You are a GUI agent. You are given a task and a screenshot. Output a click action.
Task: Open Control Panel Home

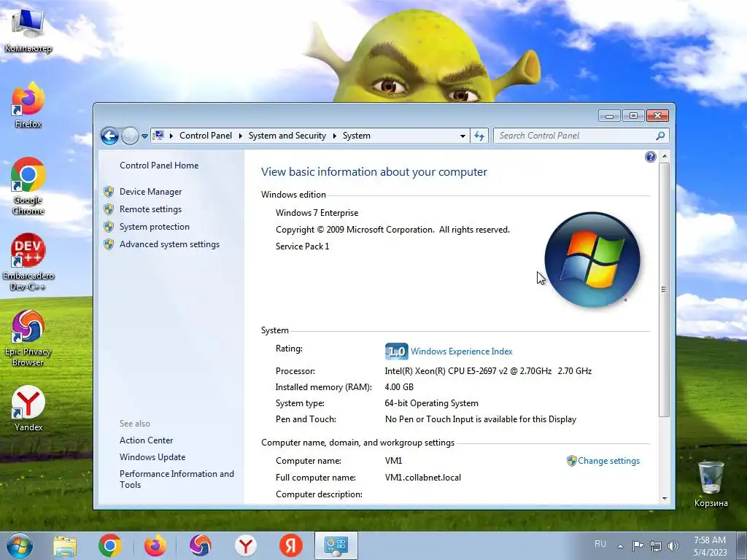point(159,166)
